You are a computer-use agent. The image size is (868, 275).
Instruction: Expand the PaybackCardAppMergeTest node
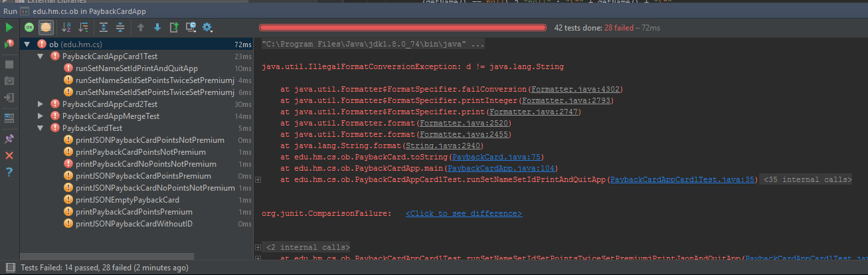tap(40, 116)
